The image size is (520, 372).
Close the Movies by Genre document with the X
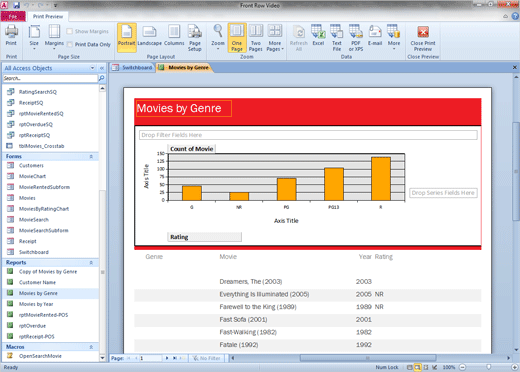(x=515, y=68)
